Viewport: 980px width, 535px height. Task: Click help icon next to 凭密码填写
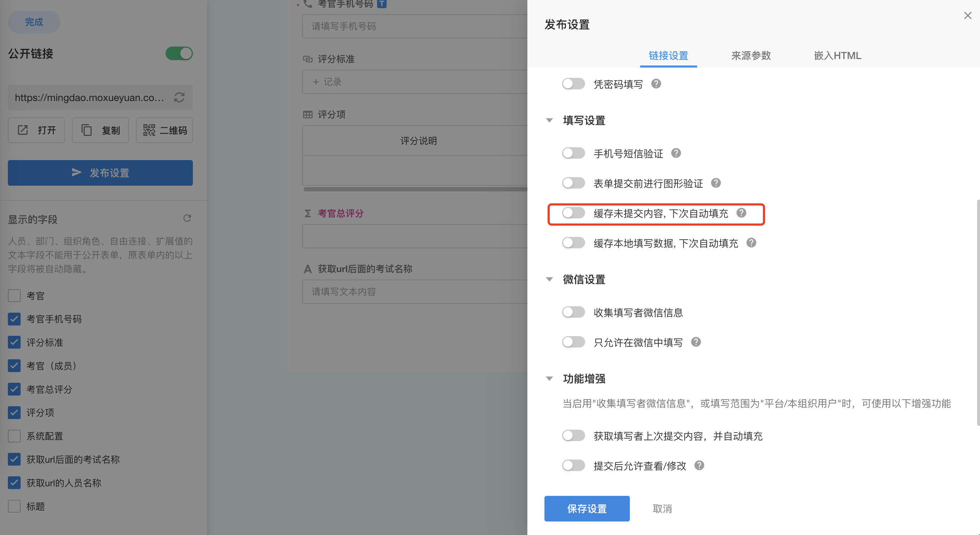pos(656,84)
